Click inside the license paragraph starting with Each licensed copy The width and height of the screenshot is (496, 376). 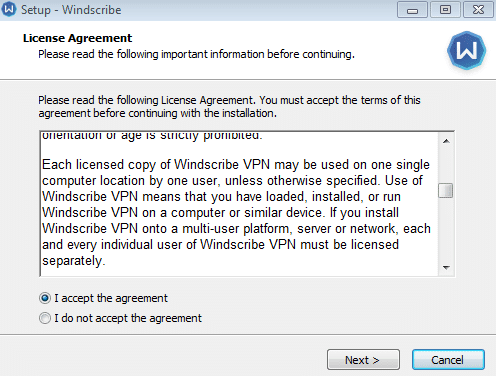point(236,213)
